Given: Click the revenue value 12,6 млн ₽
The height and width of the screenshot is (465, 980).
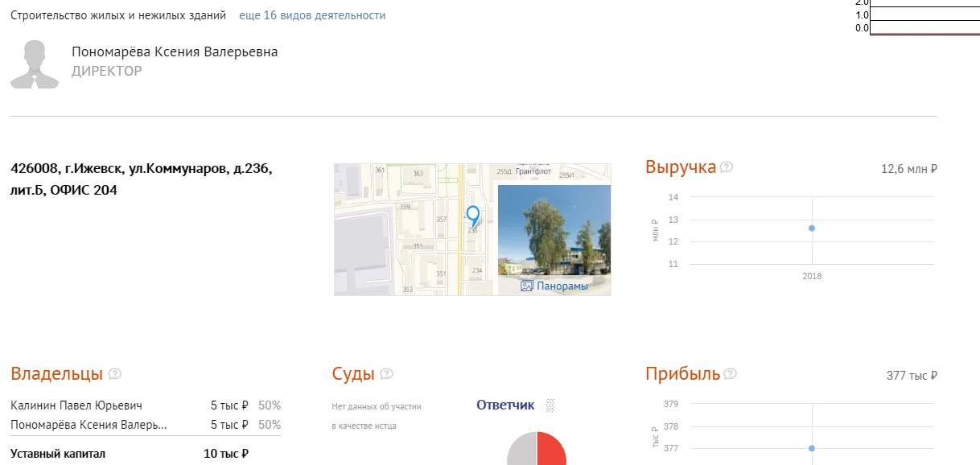Looking at the screenshot, I should pyautogui.click(x=909, y=169).
